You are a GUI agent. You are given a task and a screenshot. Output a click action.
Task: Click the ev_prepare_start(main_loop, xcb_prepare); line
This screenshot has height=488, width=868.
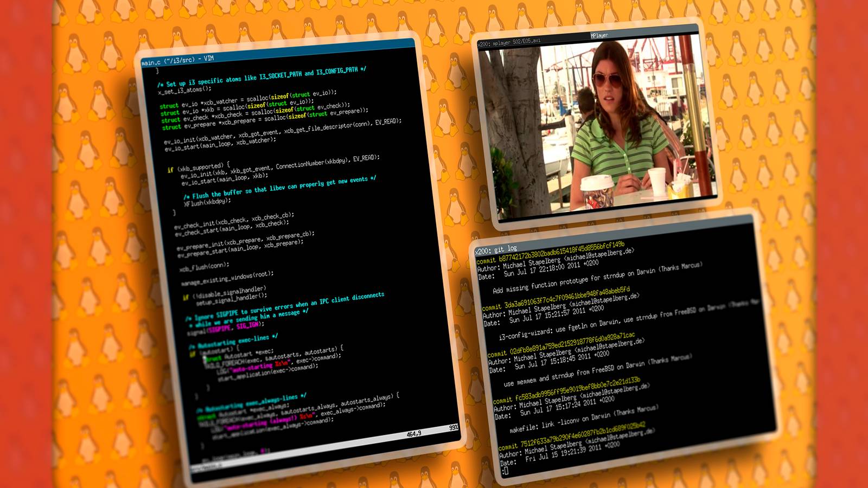(x=240, y=248)
